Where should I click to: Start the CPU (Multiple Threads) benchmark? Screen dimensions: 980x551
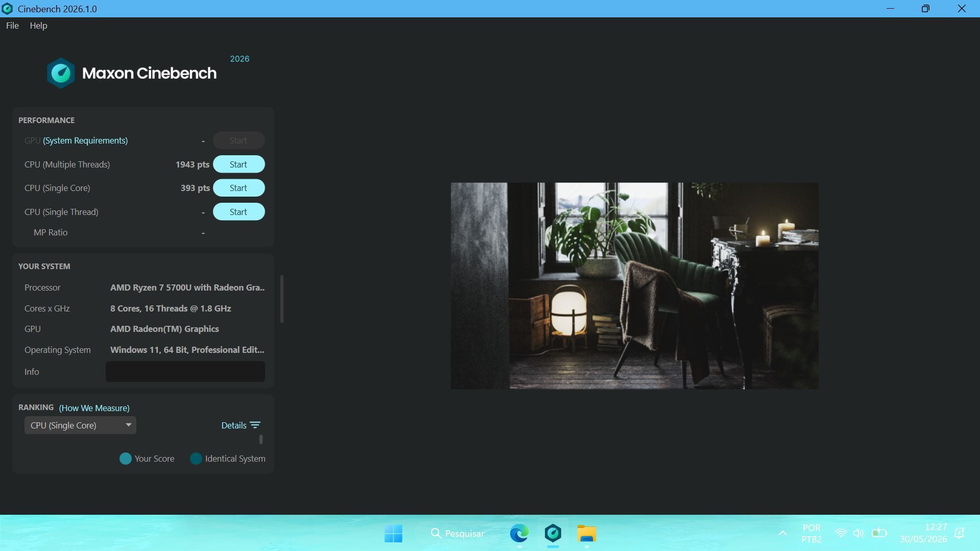(238, 164)
